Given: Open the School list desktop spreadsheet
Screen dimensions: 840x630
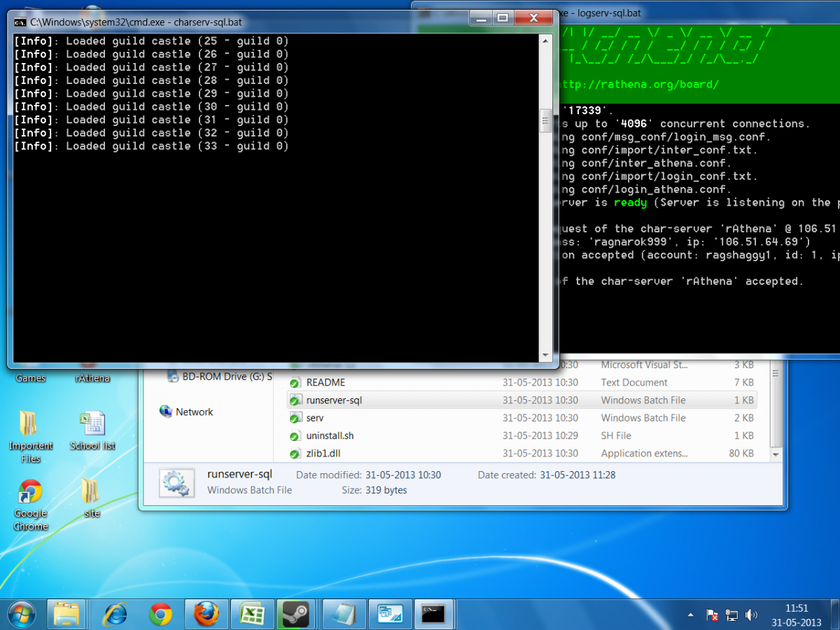Looking at the screenshot, I should [x=92, y=430].
